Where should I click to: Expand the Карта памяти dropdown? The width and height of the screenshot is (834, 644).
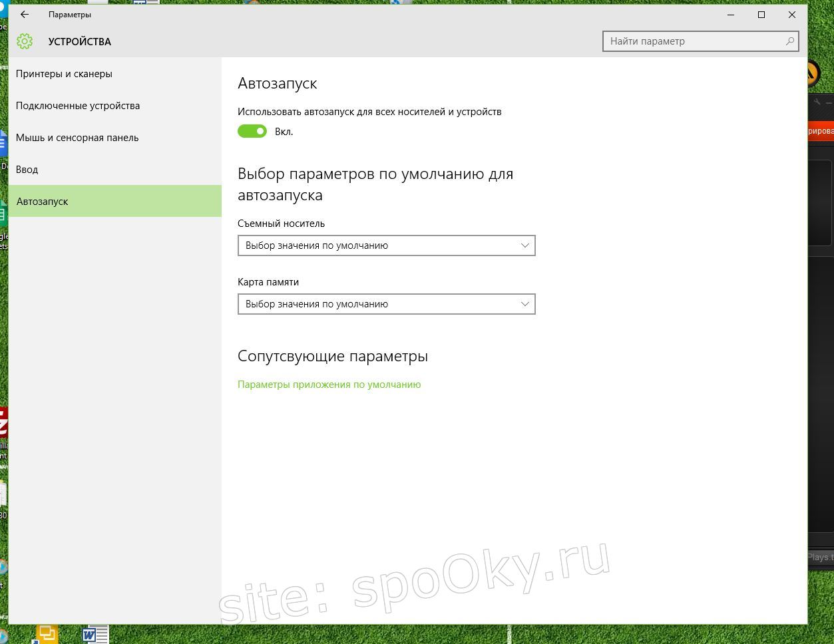pyautogui.click(x=387, y=304)
